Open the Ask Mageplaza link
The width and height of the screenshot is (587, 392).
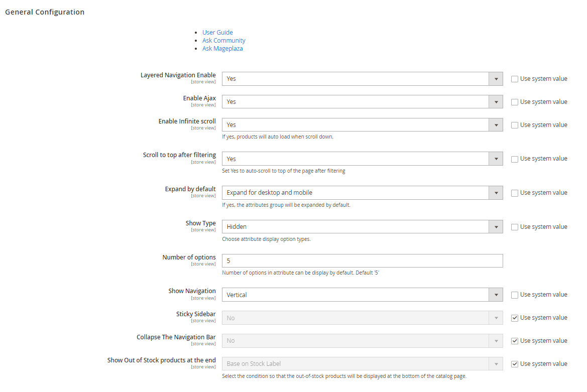coord(222,49)
